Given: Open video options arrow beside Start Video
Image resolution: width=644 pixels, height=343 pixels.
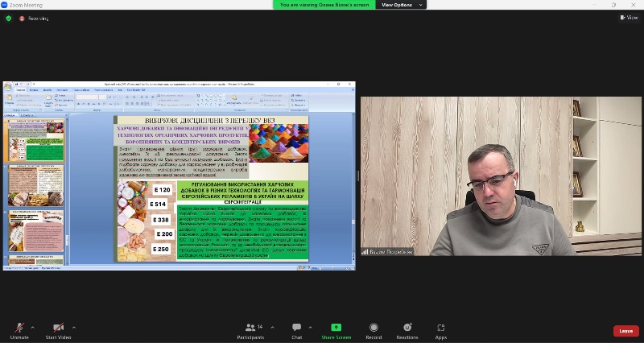Looking at the screenshot, I should click(x=74, y=328).
